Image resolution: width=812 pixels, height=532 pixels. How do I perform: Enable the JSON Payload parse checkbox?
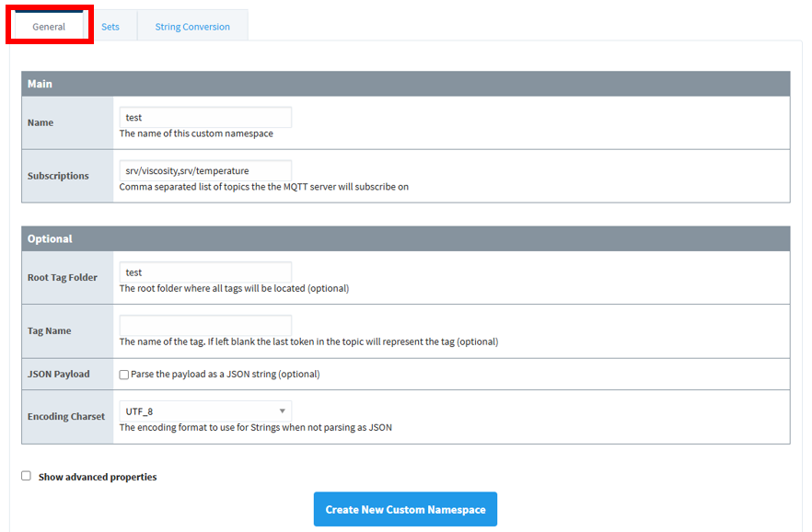[x=124, y=375]
